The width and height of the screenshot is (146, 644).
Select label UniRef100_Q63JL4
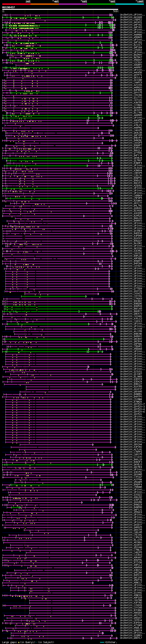(131, 78)
